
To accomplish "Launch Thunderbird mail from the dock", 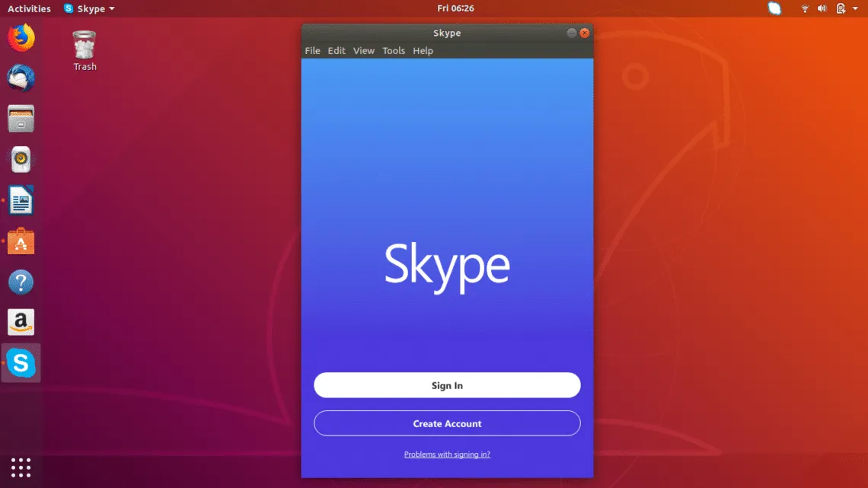I will pyautogui.click(x=21, y=78).
